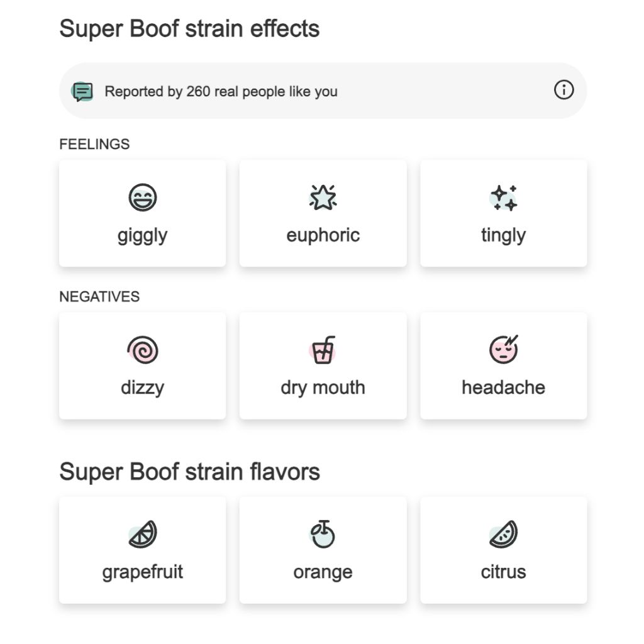Pick the grapefruit flavor label
644x644 pixels.
tap(143, 572)
